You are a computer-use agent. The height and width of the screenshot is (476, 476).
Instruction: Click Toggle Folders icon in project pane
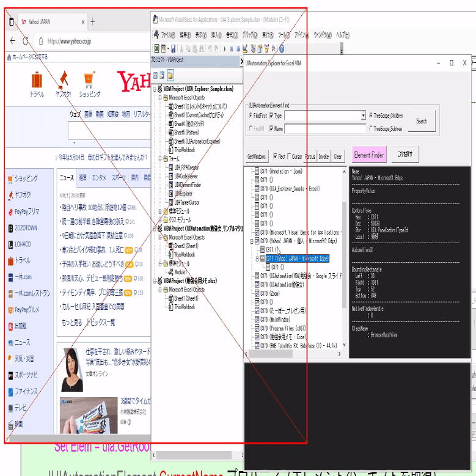(170, 75)
